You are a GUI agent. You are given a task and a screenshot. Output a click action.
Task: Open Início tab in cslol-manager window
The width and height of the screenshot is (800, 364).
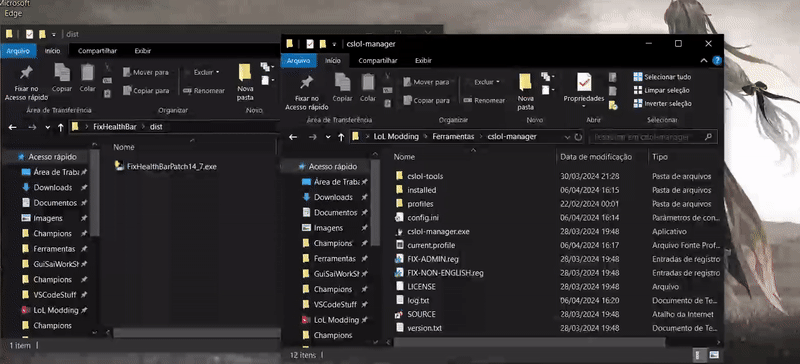tap(333, 61)
